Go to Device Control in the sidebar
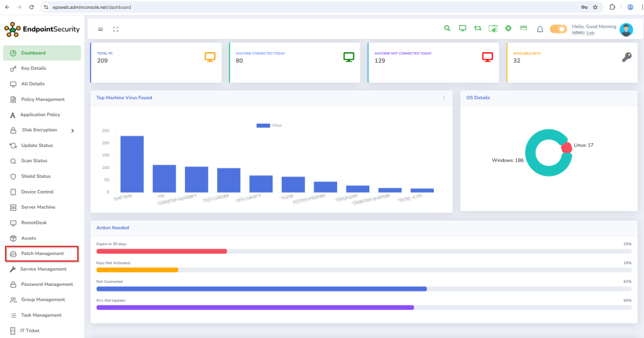 tap(37, 192)
